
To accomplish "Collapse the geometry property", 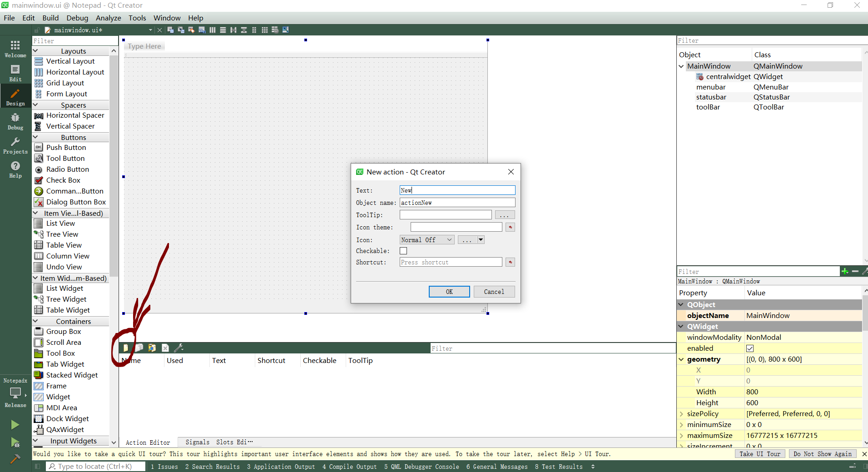I will [681, 359].
